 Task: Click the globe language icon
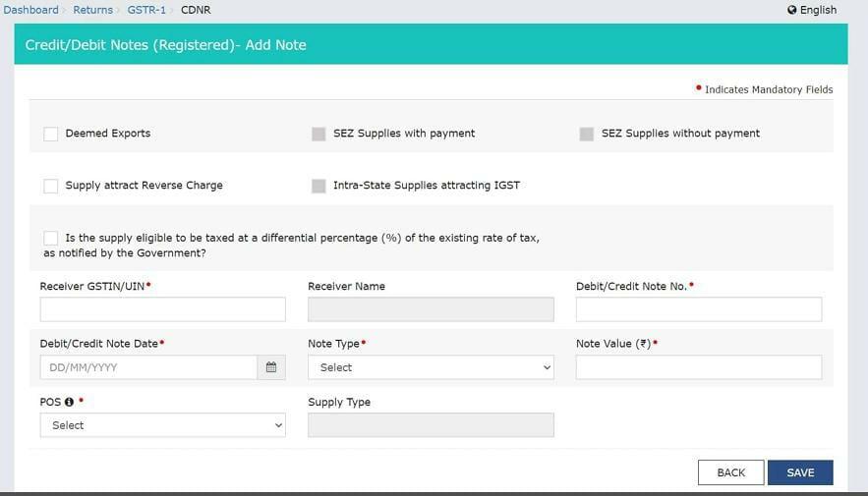(x=791, y=10)
